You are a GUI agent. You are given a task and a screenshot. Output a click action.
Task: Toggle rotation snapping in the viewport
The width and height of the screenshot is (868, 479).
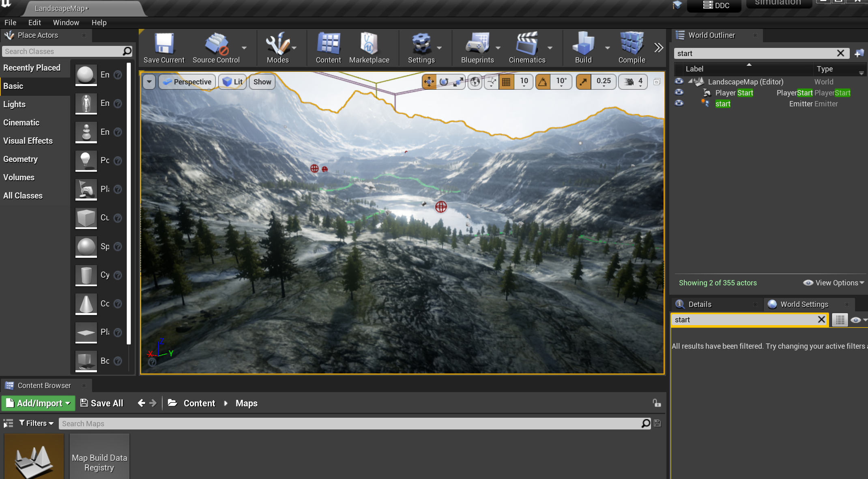543,82
